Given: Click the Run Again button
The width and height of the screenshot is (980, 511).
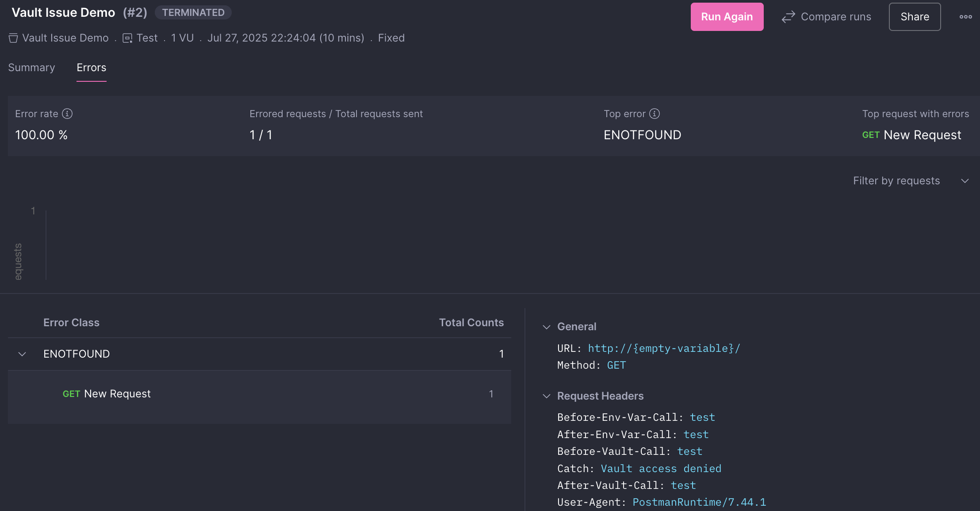Looking at the screenshot, I should point(727,17).
